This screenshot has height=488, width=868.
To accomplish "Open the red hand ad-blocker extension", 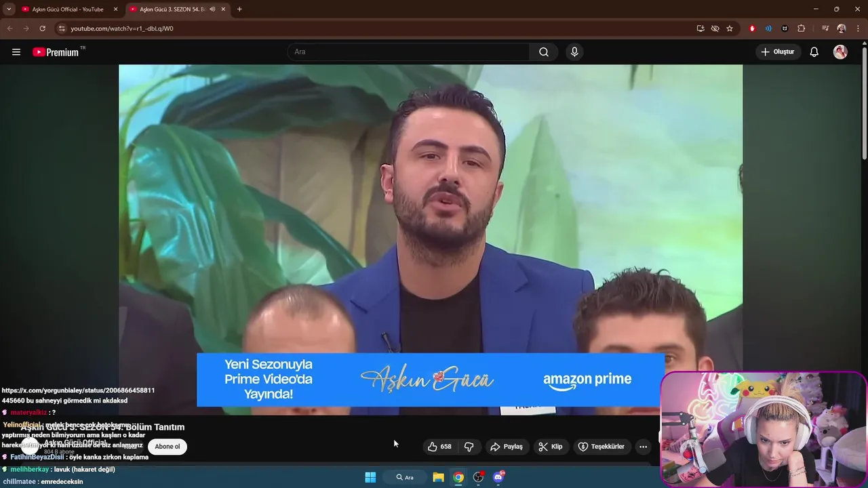I will coord(752,28).
